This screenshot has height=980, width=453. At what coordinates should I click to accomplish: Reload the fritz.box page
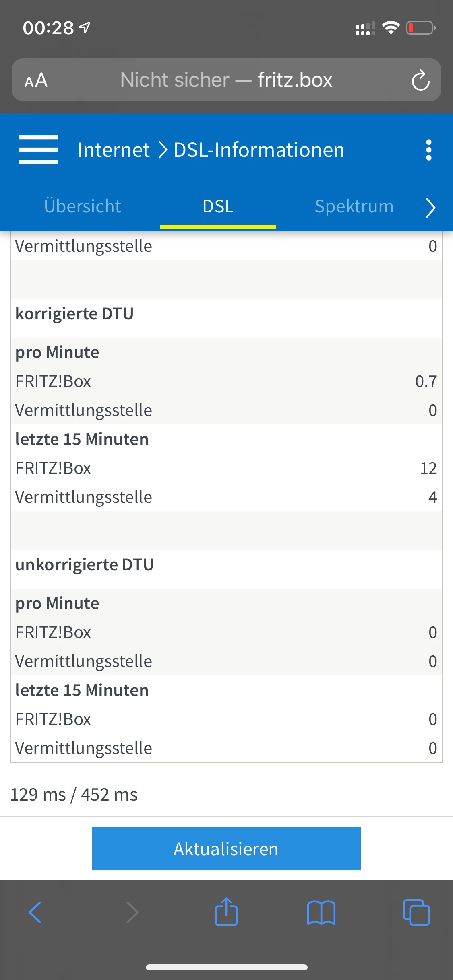click(420, 80)
